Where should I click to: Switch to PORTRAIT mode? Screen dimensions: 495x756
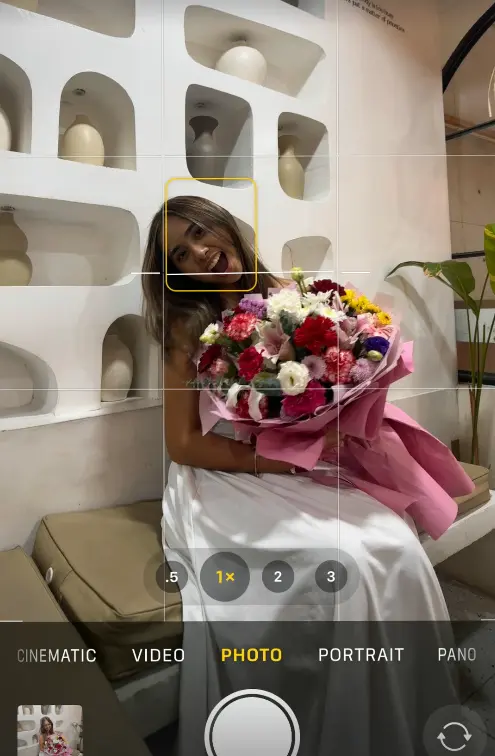361,655
